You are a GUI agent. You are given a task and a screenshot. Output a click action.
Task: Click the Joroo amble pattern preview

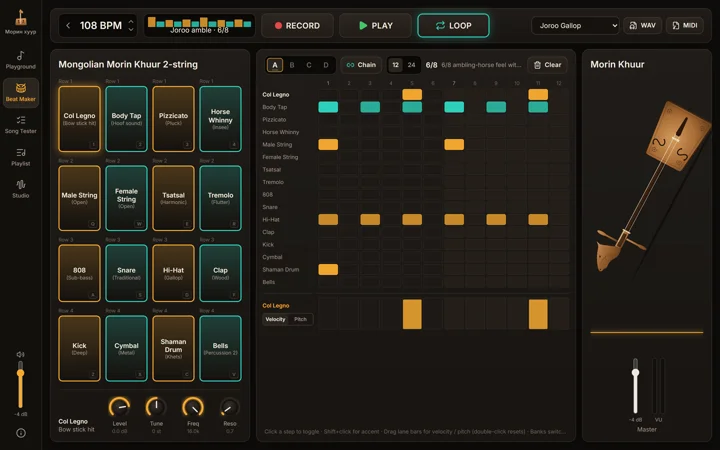[199, 26]
